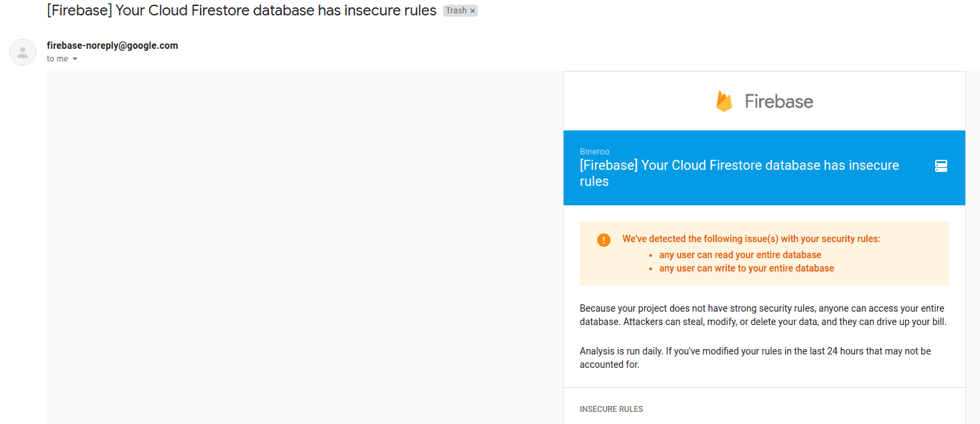Image resolution: width=980 pixels, height=424 pixels.
Task: Click the Trash label chip
Action: click(456, 11)
